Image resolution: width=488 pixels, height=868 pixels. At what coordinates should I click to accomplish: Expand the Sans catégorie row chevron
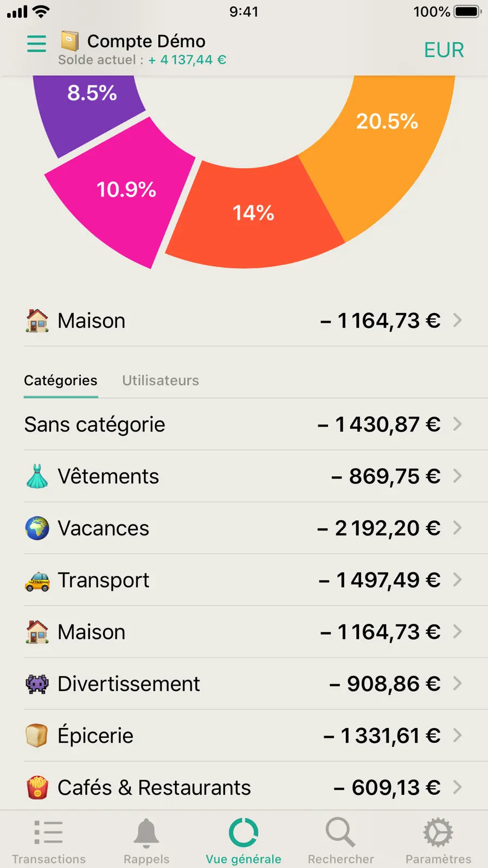(x=458, y=424)
